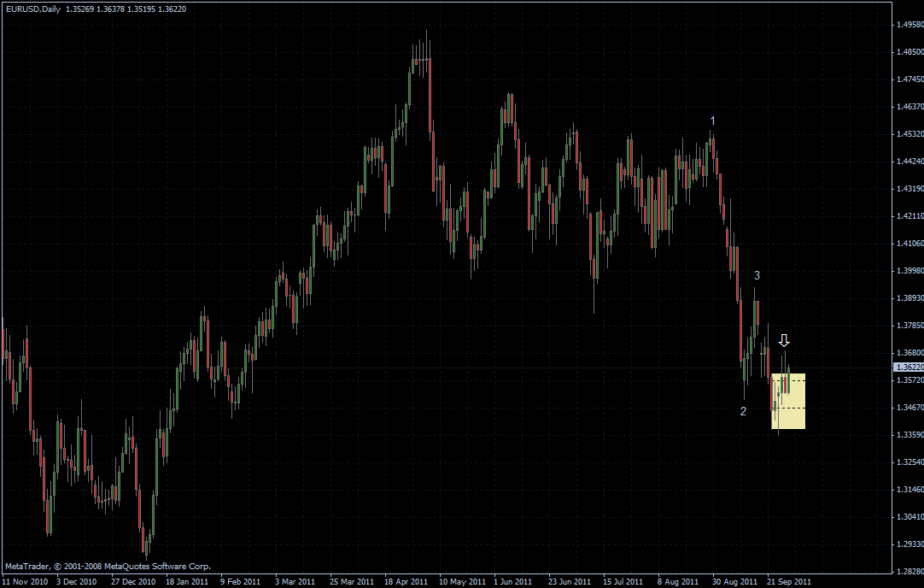This screenshot has width=924, height=588.
Task: Click the 1.47450 price level label
Action: (909, 79)
